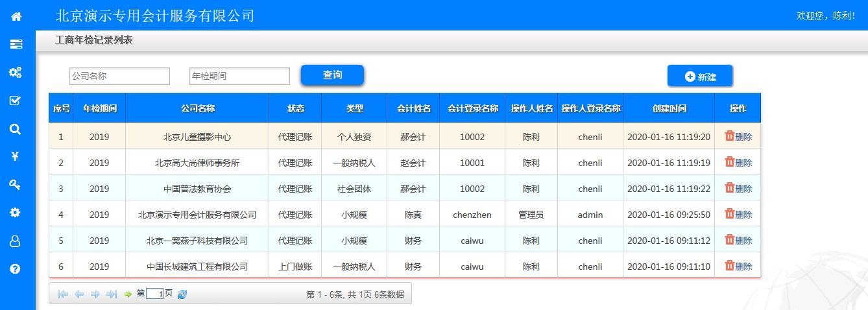868x310 pixels.
Task: Click the 社会团体 type cell
Action: (354, 189)
